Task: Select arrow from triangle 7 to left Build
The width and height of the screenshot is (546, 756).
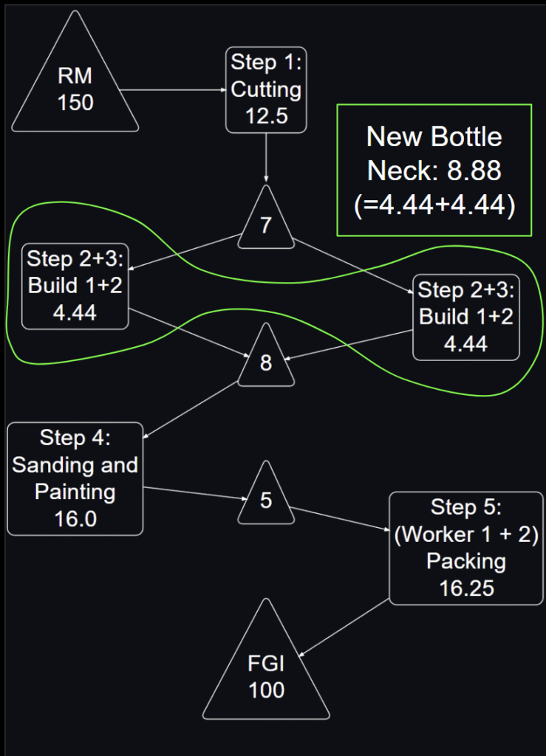Action: pos(185,252)
